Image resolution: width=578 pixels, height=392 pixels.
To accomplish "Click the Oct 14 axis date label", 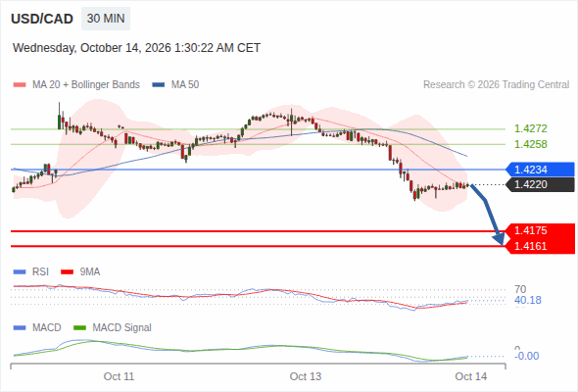I will pyautogui.click(x=471, y=376).
